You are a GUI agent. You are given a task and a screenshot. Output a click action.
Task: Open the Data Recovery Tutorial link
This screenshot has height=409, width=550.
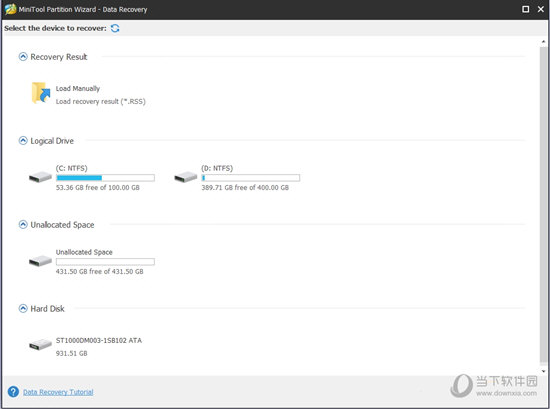[x=58, y=392]
